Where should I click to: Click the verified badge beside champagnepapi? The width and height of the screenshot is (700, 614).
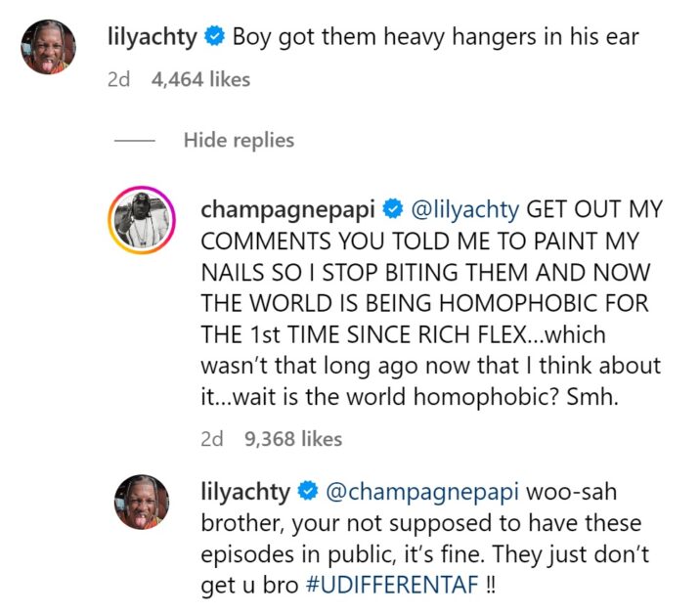[x=393, y=209]
